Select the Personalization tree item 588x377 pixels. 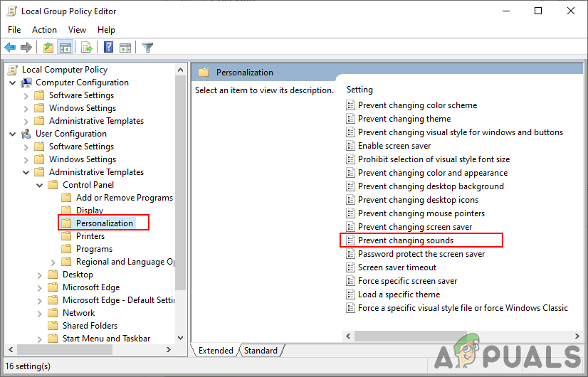click(x=104, y=223)
